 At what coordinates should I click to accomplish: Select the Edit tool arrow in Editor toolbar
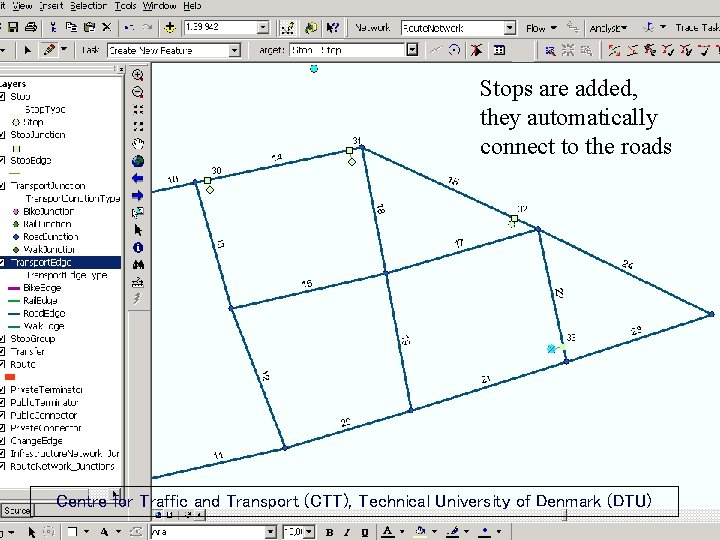click(28, 50)
